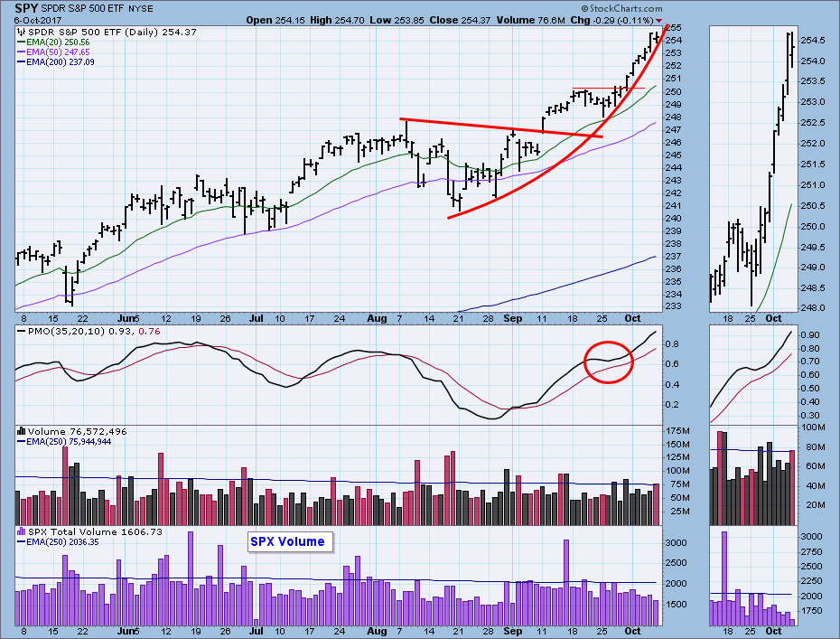Click the OHLC bar icon beside SPDR legend
Image resolution: width=840 pixels, height=639 pixels.
[22, 33]
